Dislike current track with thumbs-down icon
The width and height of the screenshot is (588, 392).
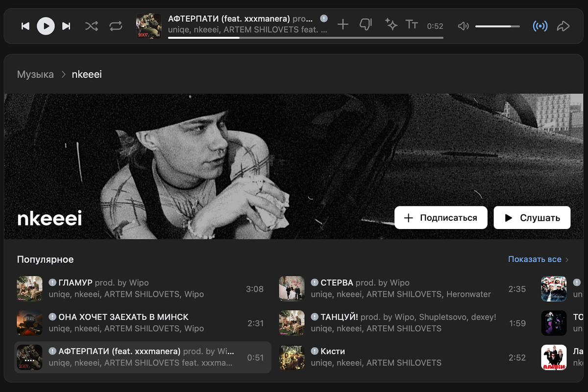[366, 24]
